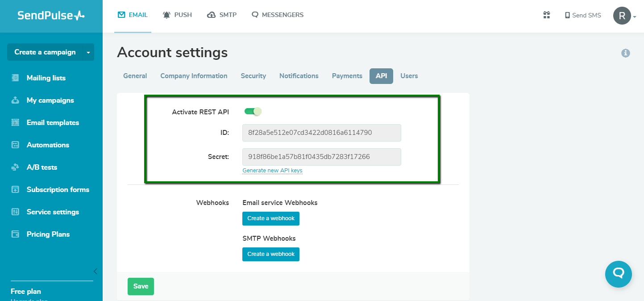Select the Secret key input field
This screenshot has height=301, width=644.
click(321, 157)
